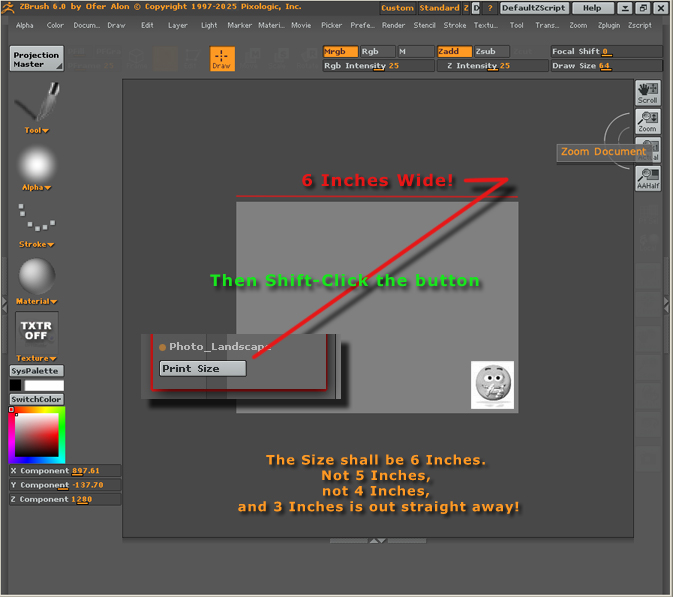Adjust the Focal Shift slider

606,52
